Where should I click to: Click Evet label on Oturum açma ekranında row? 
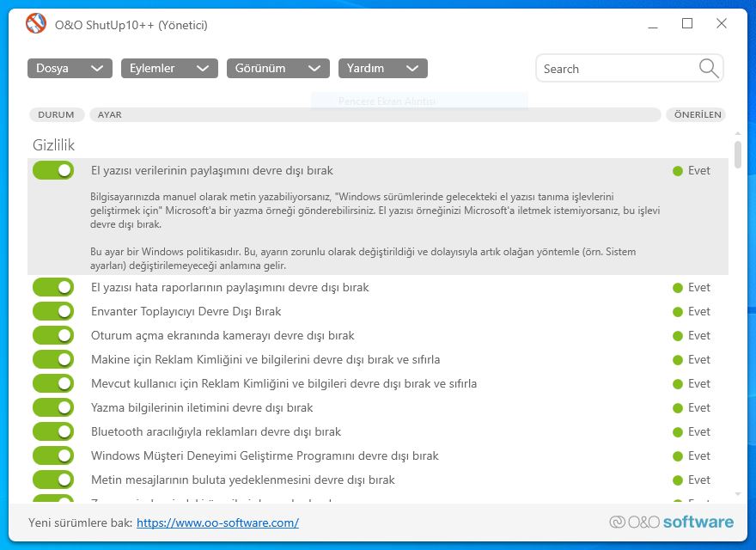tap(699, 336)
